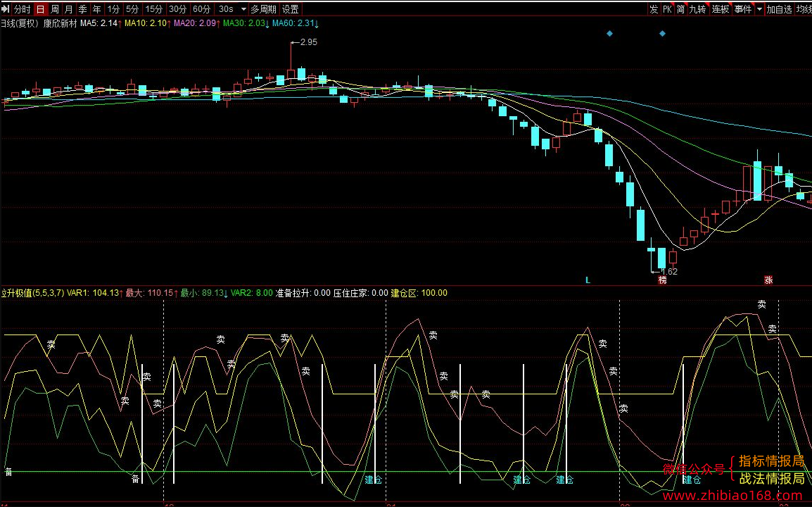Switch to the 月 monthly period
The width and height of the screenshot is (812, 507).
pyautogui.click(x=68, y=9)
